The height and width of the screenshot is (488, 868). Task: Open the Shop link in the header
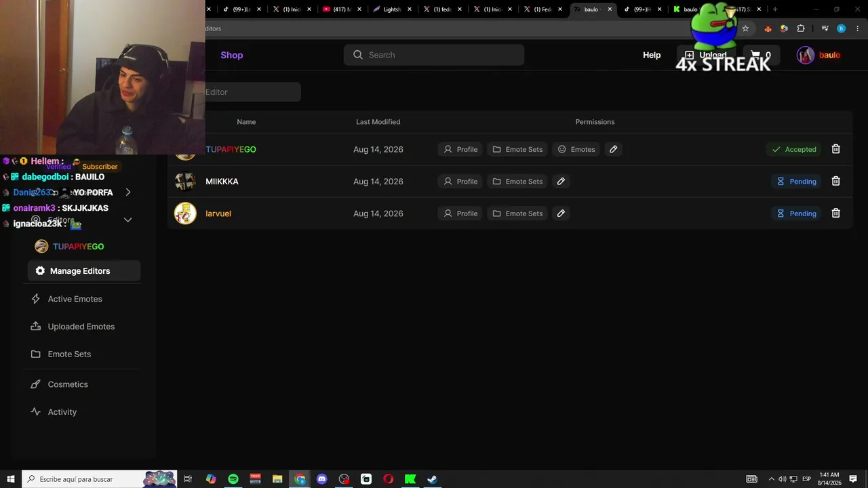point(231,55)
